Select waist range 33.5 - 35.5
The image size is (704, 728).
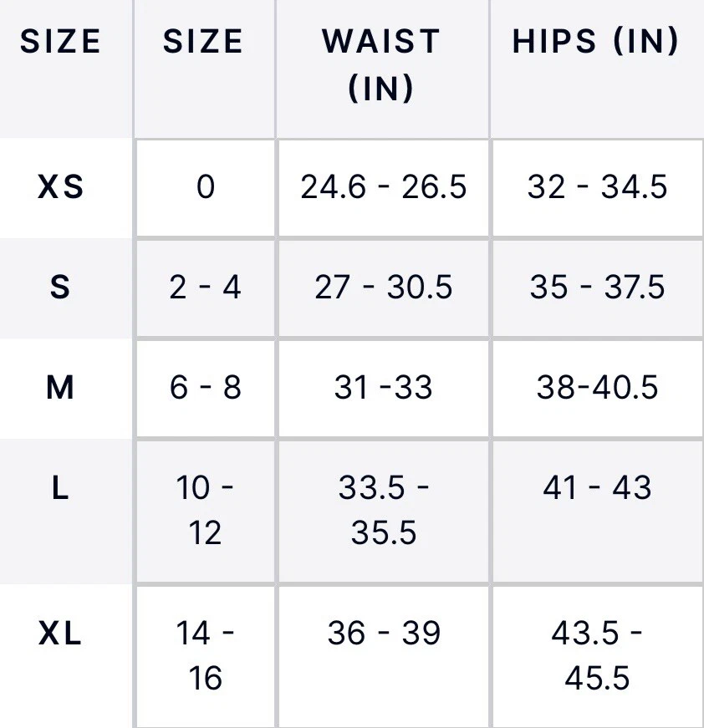point(384,510)
